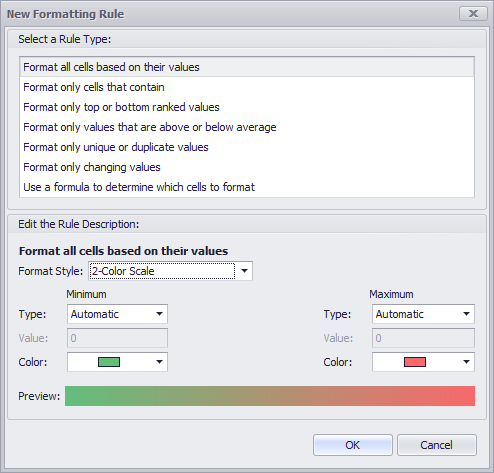Click the red Maximum color swatch
Image resolution: width=494 pixels, height=473 pixels.
click(415, 362)
